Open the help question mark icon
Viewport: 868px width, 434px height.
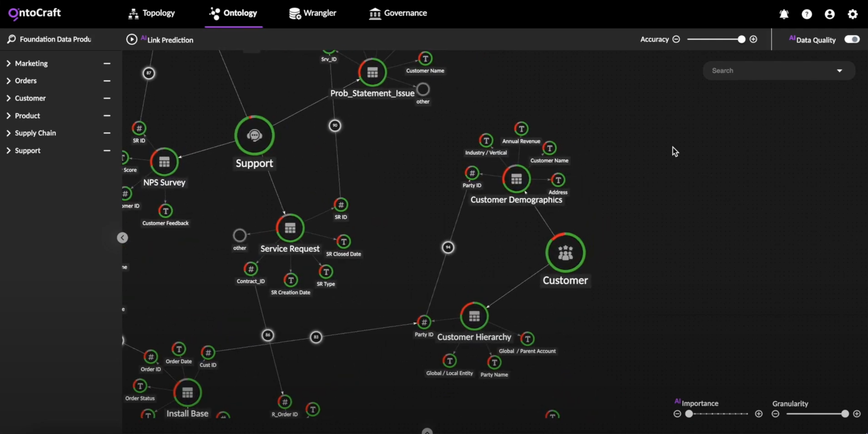[807, 14]
